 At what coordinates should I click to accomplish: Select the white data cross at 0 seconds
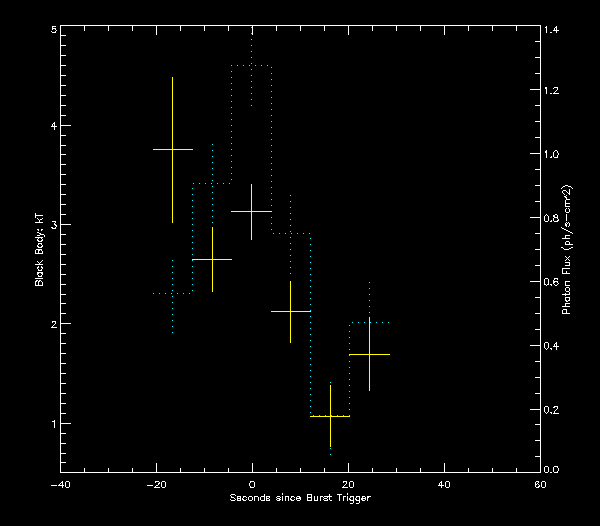click(x=251, y=211)
